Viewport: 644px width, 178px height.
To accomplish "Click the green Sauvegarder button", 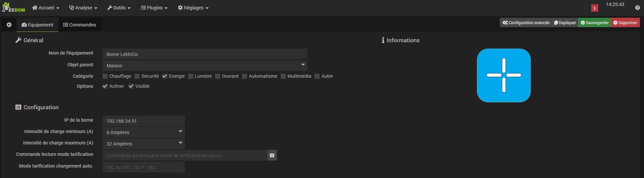I will [595, 23].
